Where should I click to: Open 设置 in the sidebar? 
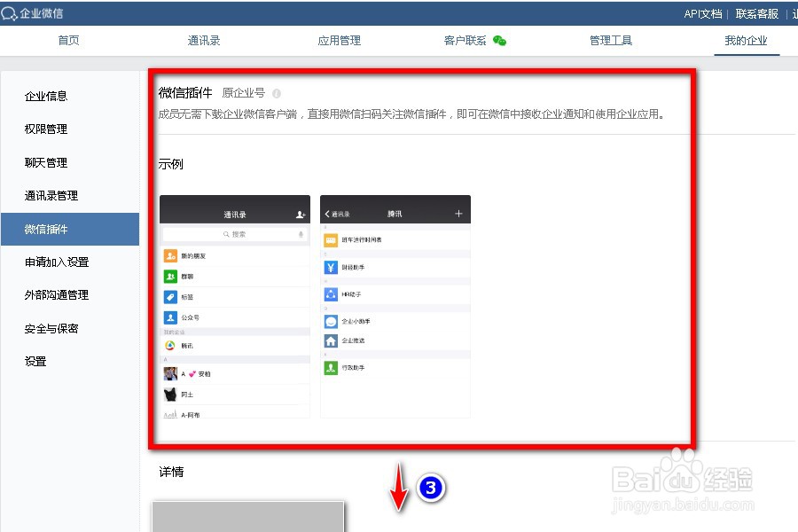[x=35, y=361]
